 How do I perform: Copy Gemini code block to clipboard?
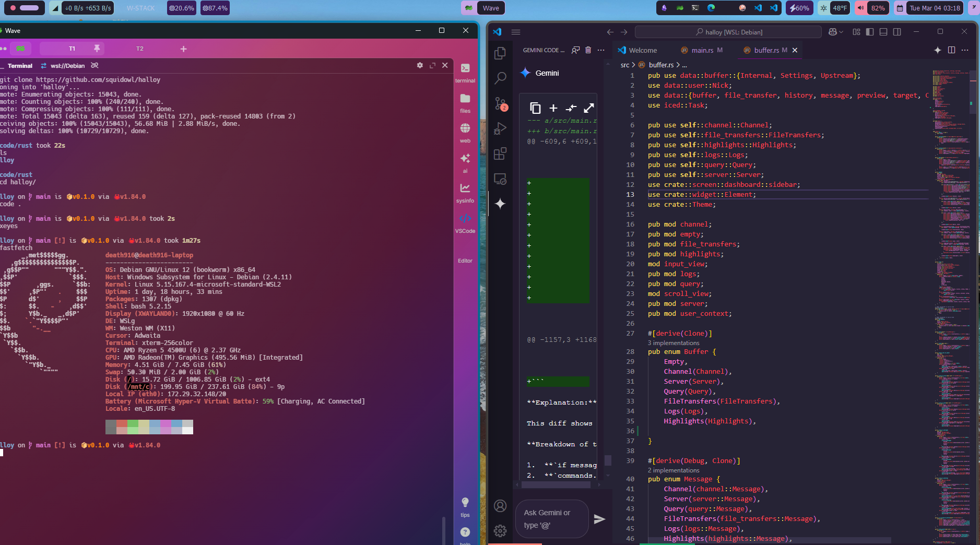535,108
